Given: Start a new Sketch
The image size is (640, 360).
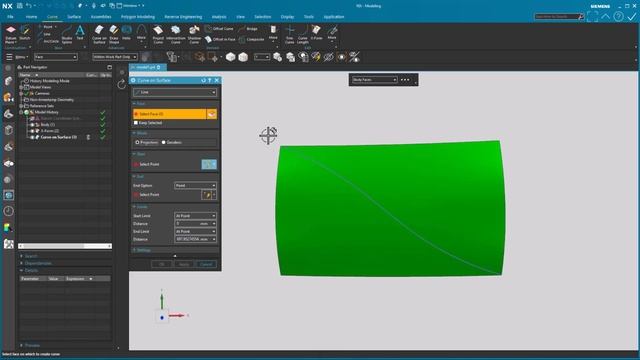Looking at the screenshot, I should point(24,33).
